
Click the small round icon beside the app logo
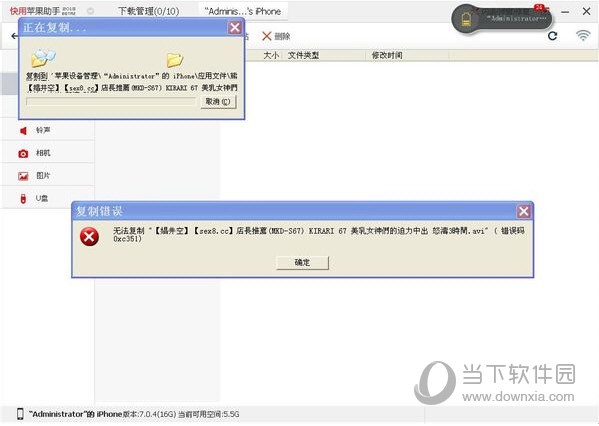pyautogui.click(x=91, y=11)
